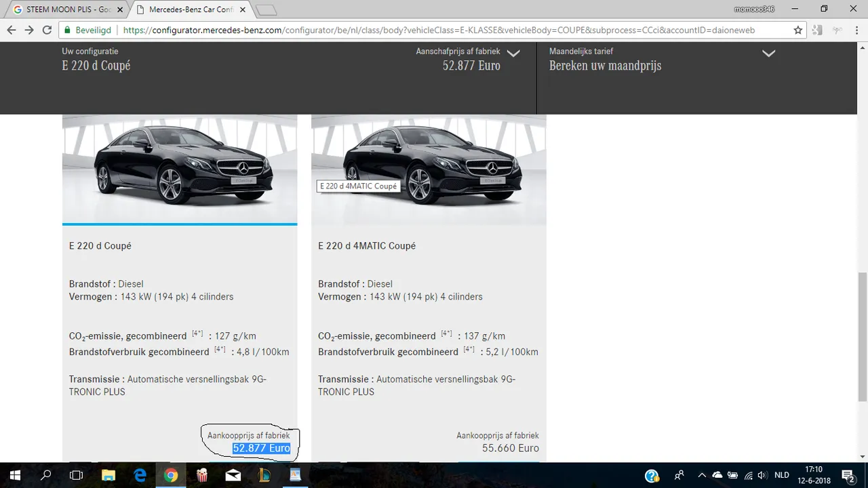Click the help question mark tray icon
The width and height of the screenshot is (868, 488).
(x=652, y=476)
